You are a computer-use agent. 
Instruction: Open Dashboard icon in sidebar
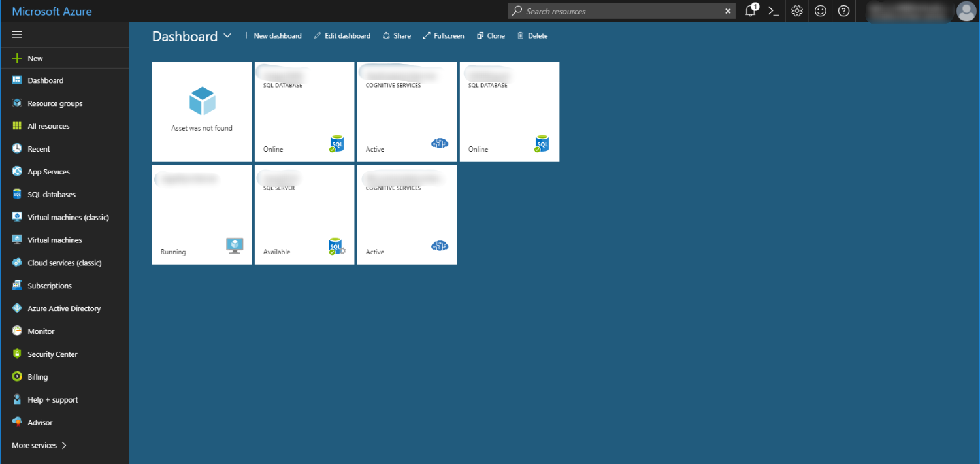coord(17,80)
